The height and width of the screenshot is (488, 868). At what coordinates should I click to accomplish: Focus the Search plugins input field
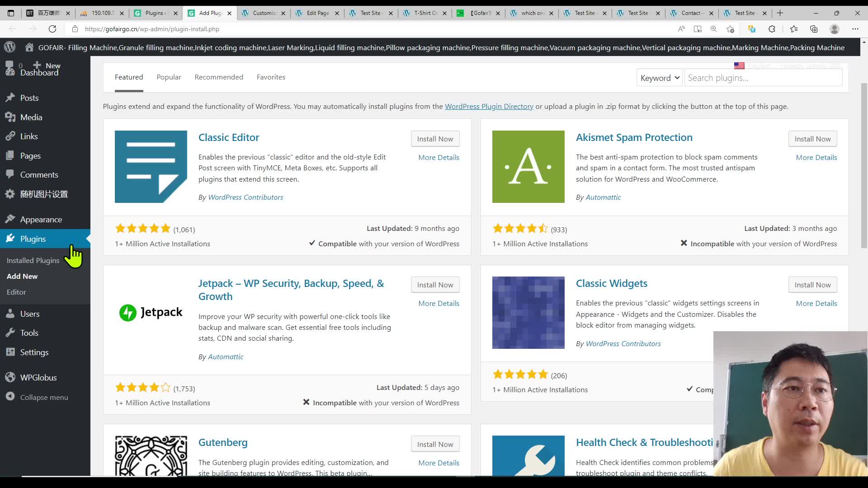(763, 78)
